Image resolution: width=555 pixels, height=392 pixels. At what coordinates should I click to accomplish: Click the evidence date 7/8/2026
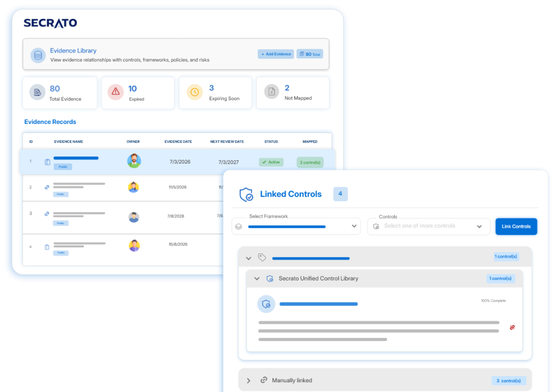[176, 216]
